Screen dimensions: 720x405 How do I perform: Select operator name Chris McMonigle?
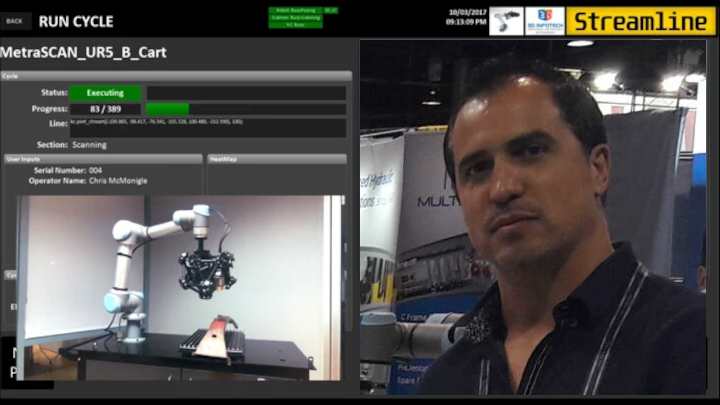point(118,181)
